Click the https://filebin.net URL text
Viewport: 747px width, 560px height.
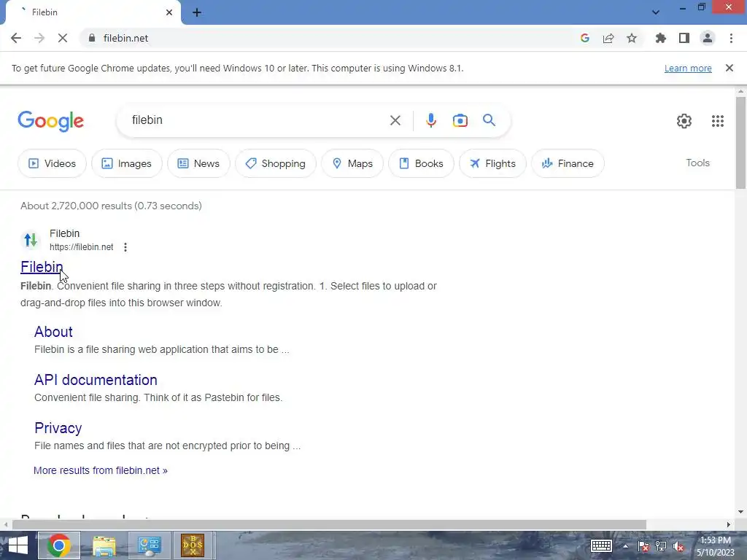point(82,247)
